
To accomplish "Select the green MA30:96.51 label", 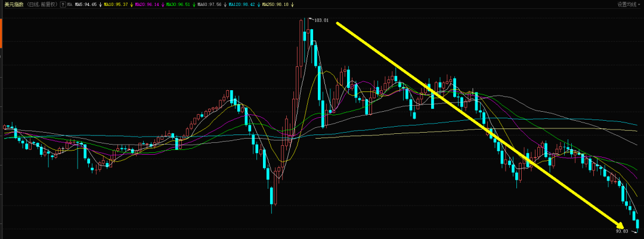I will tap(178, 5).
